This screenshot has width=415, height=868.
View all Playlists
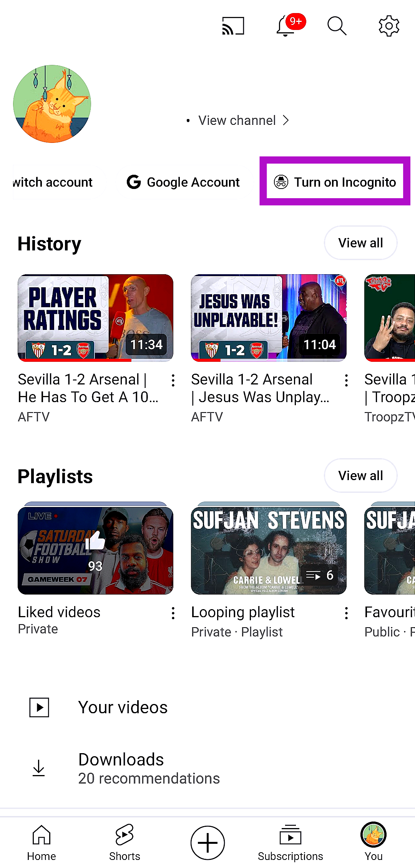click(360, 476)
